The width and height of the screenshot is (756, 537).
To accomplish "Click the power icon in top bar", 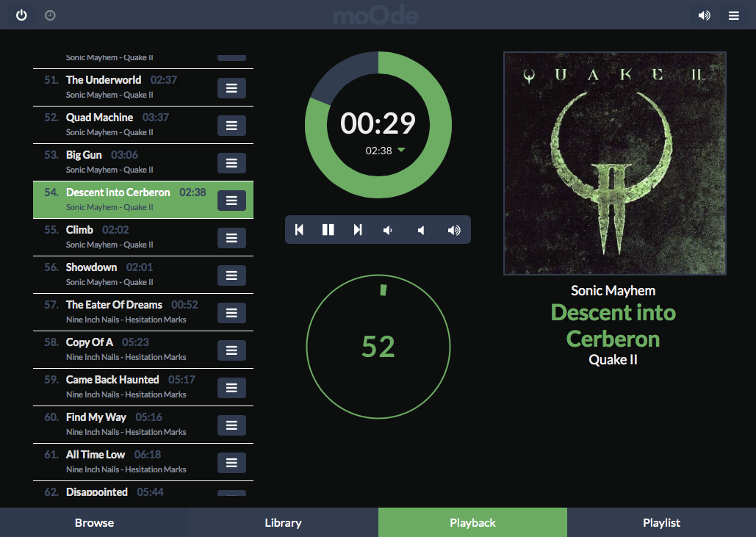I will (x=21, y=15).
